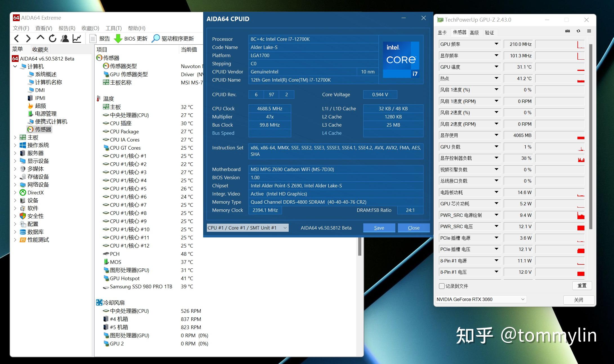Switch to 收藏夹 tab in AIDA64
This screenshot has height=364, width=614.
40,50
